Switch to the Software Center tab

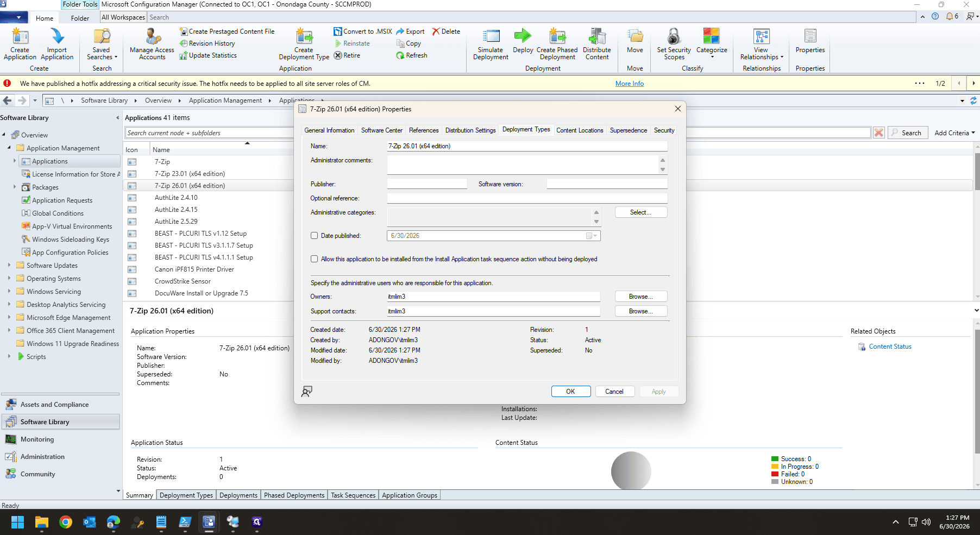[382, 130]
